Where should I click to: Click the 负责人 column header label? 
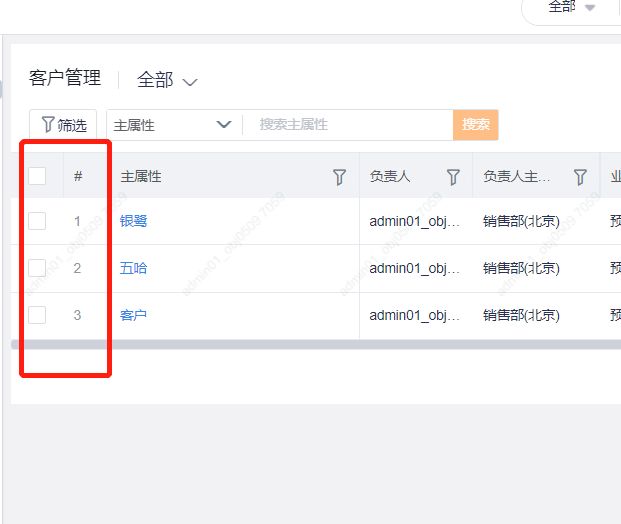[x=390, y=177]
